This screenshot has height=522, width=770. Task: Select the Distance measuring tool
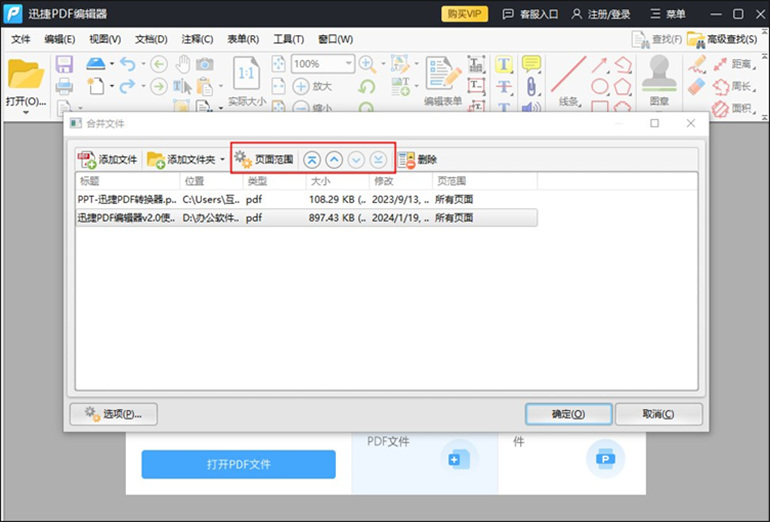(735, 64)
